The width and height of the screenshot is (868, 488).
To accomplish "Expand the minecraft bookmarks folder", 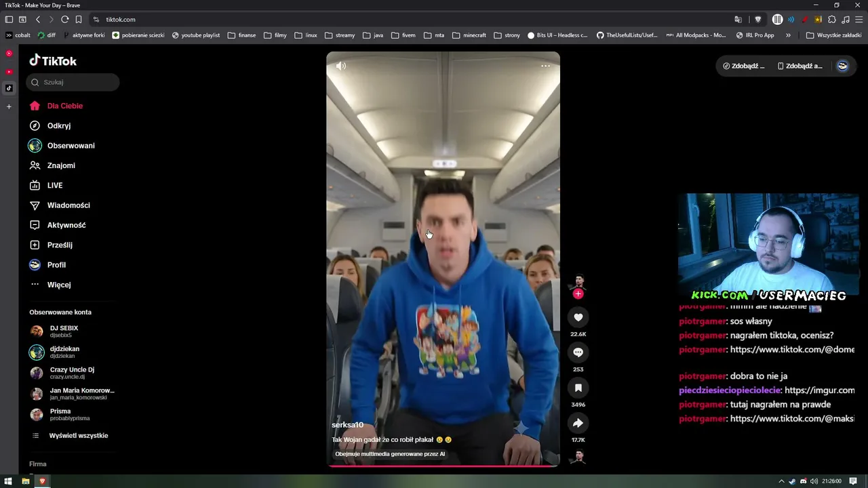I will click(469, 35).
